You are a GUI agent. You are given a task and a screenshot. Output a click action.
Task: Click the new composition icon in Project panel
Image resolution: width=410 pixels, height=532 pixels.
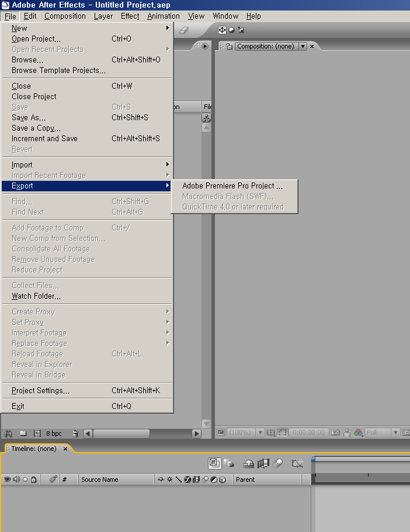coord(37,433)
